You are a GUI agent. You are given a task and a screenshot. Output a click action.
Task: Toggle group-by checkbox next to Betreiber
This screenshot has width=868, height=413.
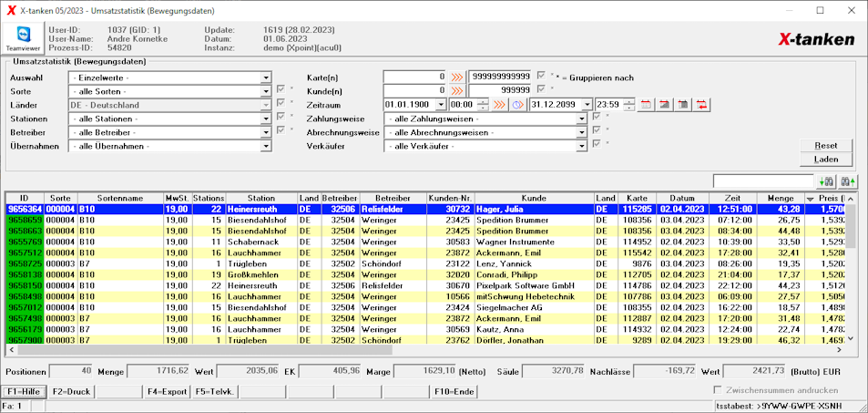(x=281, y=129)
